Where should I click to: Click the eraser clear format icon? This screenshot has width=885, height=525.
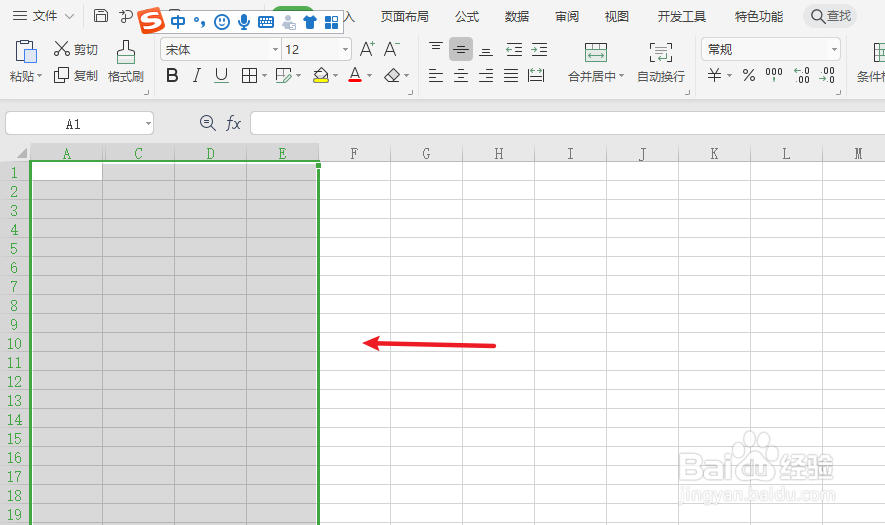click(392, 75)
